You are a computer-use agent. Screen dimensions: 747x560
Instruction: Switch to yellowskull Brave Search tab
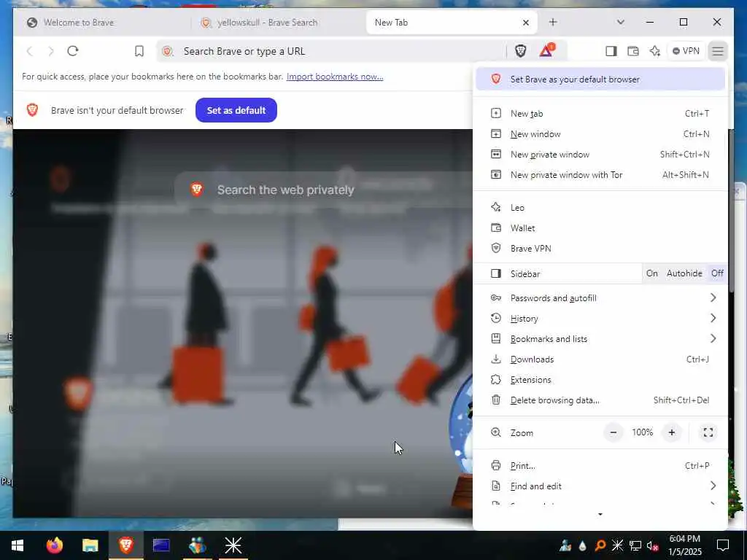(x=278, y=23)
